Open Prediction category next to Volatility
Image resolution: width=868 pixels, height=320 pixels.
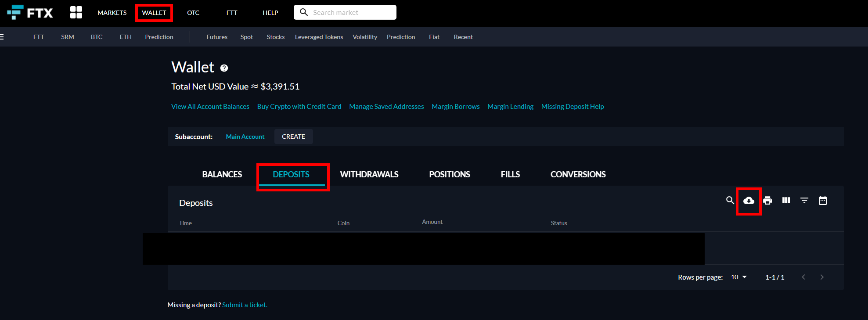point(401,37)
